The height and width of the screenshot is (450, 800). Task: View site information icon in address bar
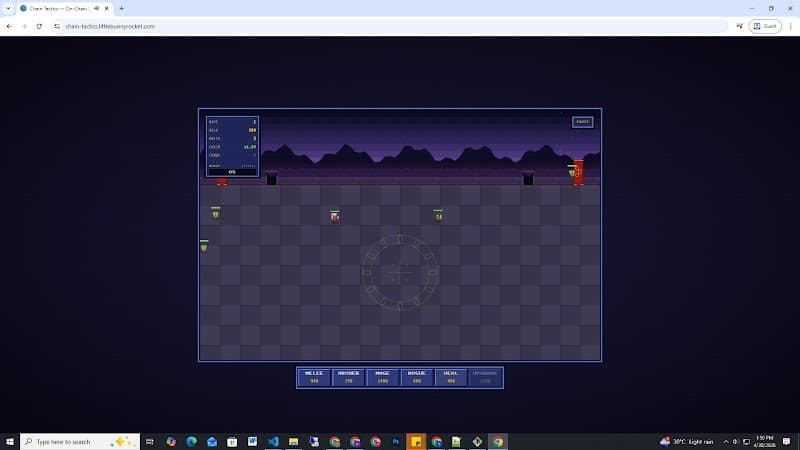57,26
